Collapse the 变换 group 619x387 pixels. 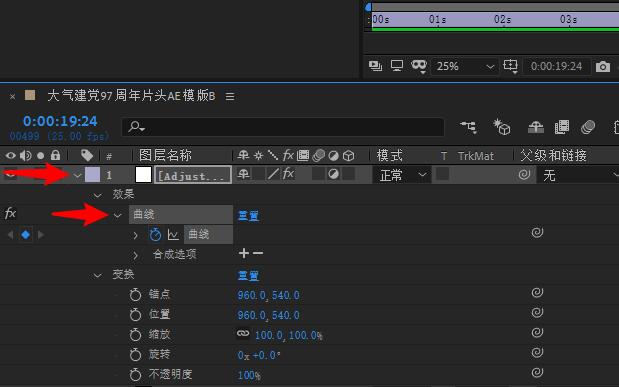(x=97, y=275)
